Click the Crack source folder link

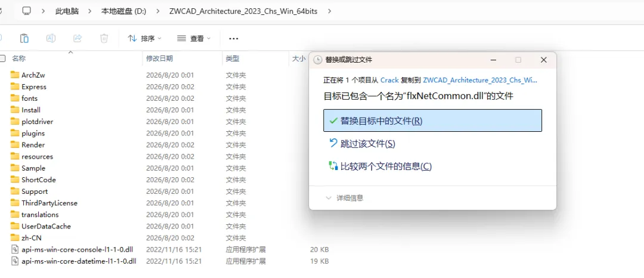390,80
